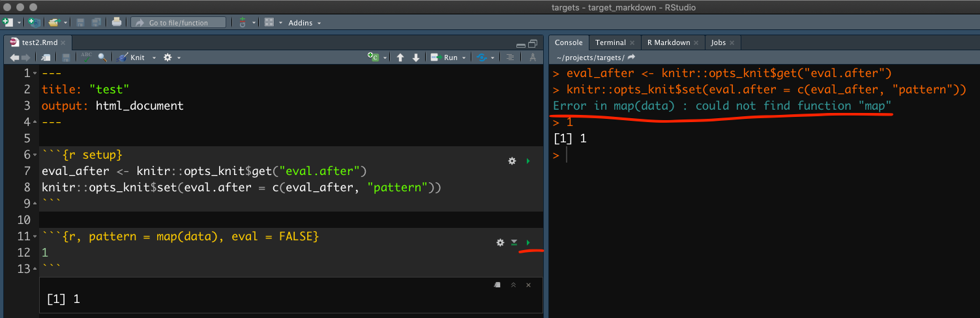Screen dimensions: 980x318
Task: Collapse the YAML header fold on line 1
Action: point(35,73)
